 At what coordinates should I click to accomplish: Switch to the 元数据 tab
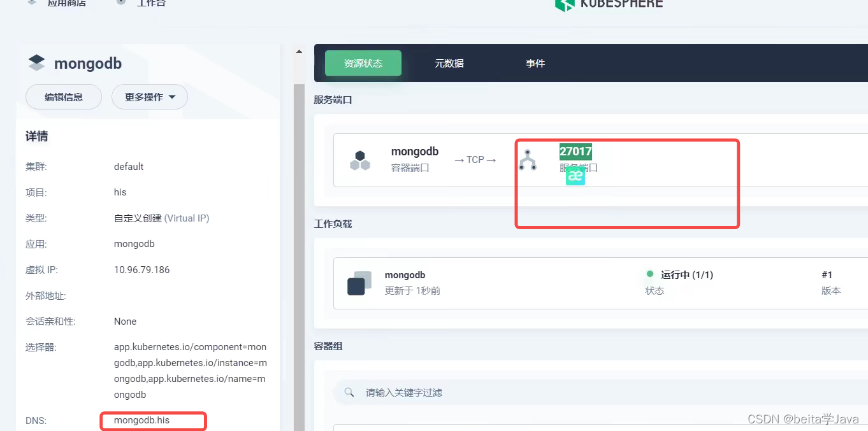click(449, 63)
